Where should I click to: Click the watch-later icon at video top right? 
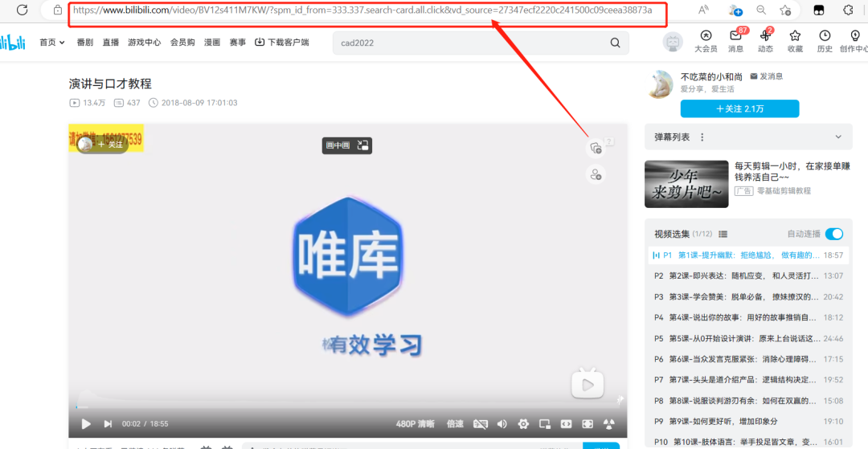[x=596, y=148]
